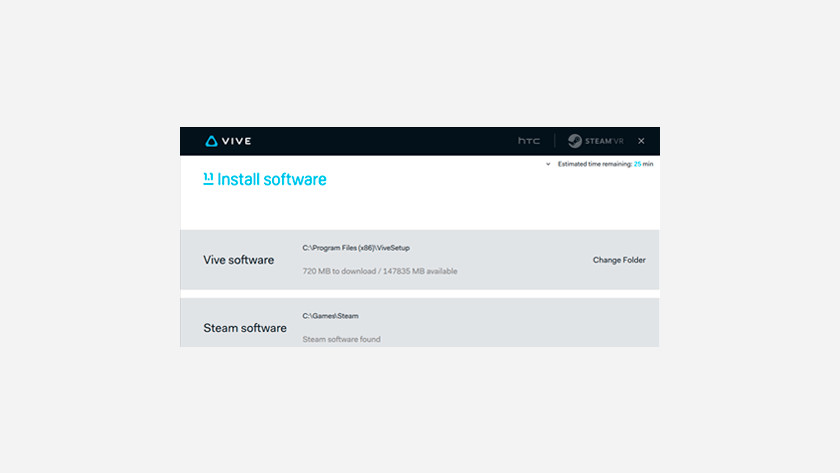Click the Steam circular logo icon
Viewport: 840px width, 473px height.
point(575,141)
